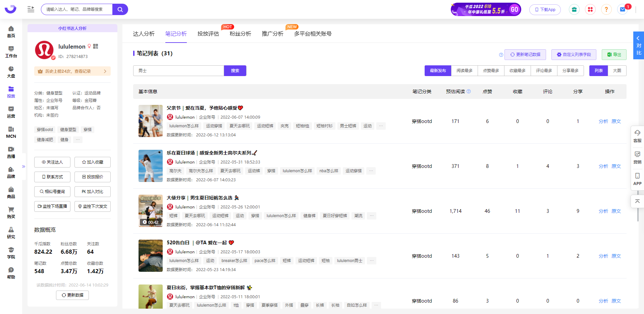Screen dimensions: 644x314
Task: Sort notes by 最新发布
Action: [x=438, y=71]
